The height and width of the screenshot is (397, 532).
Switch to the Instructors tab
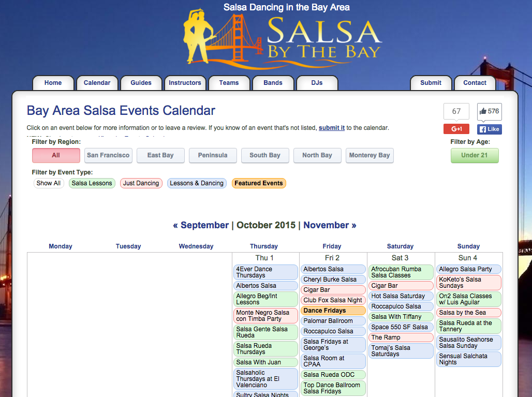tap(185, 83)
